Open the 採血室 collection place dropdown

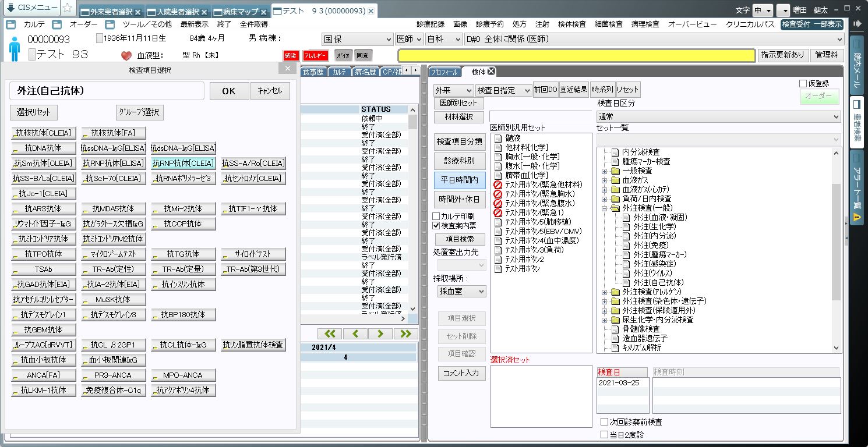click(x=462, y=291)
